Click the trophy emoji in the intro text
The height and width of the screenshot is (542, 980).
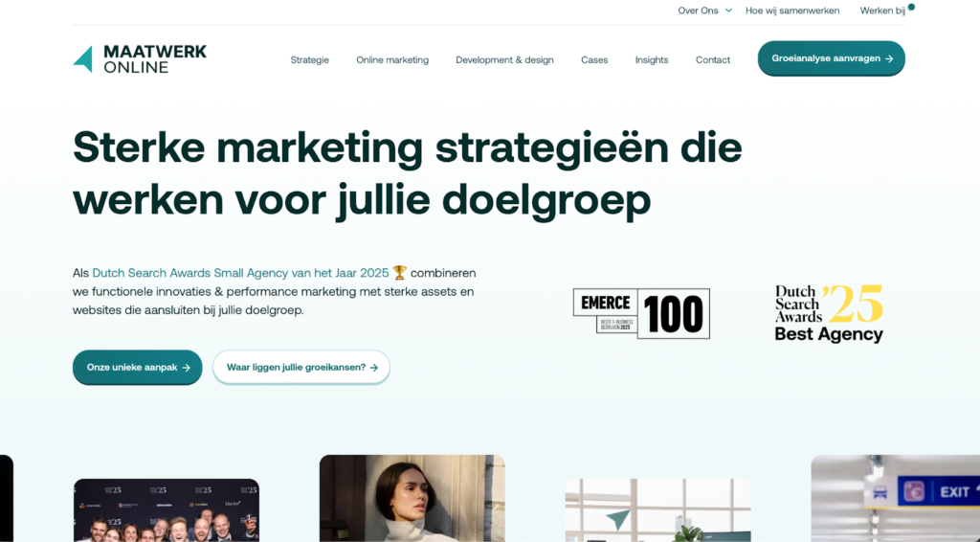coord(399,273)
